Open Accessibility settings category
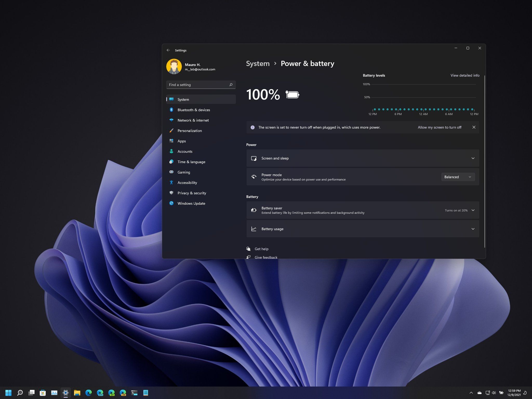 pyautogui.click(x=201, y=183)
